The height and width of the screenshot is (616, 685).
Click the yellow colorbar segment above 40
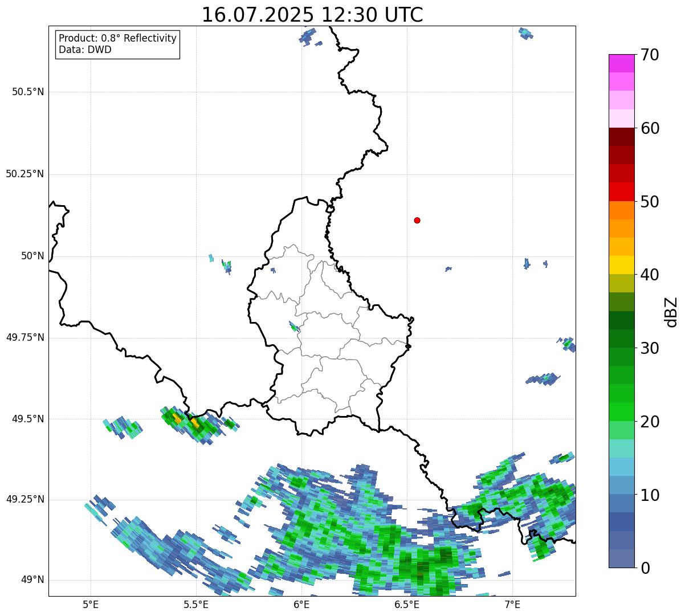pyautogui.click(x=621, y=265)
